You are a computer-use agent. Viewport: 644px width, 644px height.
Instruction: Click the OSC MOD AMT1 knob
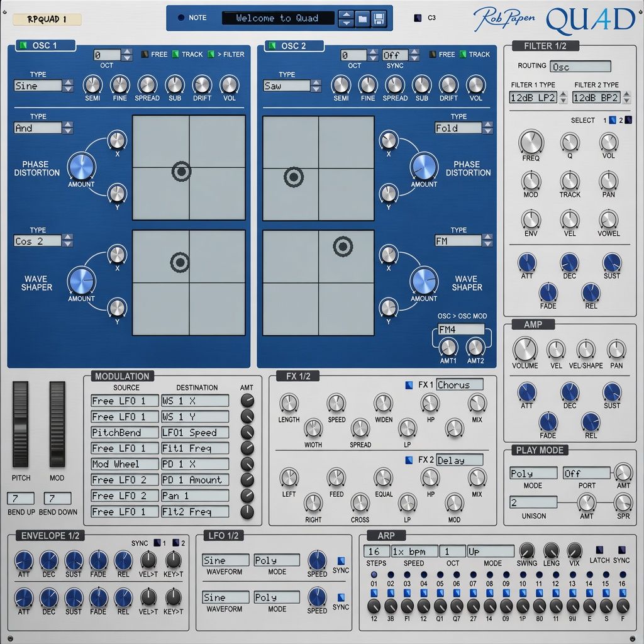448,347
